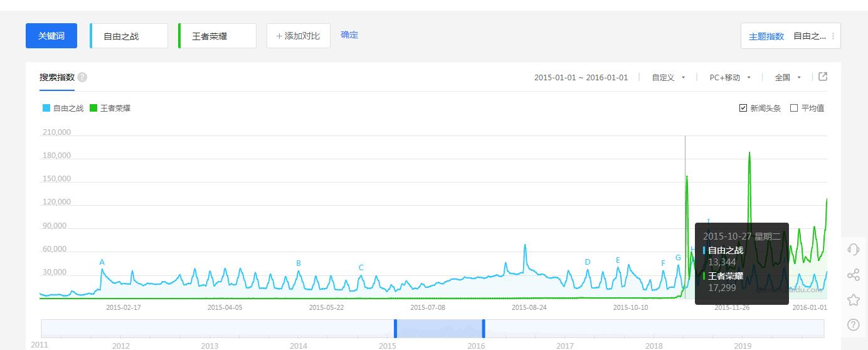Viewport: 868px width, 350px height.
Task: Click the 王者荣耀 keyword input field
Action: (218, 36)
